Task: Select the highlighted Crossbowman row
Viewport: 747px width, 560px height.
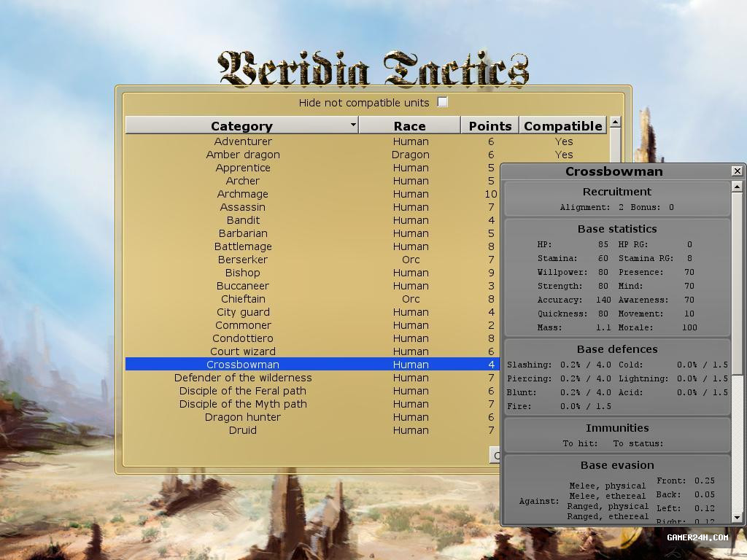Action: tap(312, 365)
